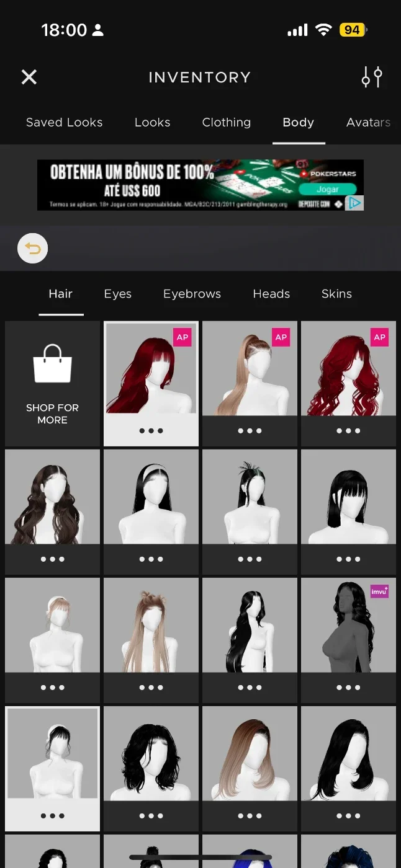Open options dots under black curly hair
This screenshot has height=868, width=401.
pyautogui.click(x=151, y=816)
